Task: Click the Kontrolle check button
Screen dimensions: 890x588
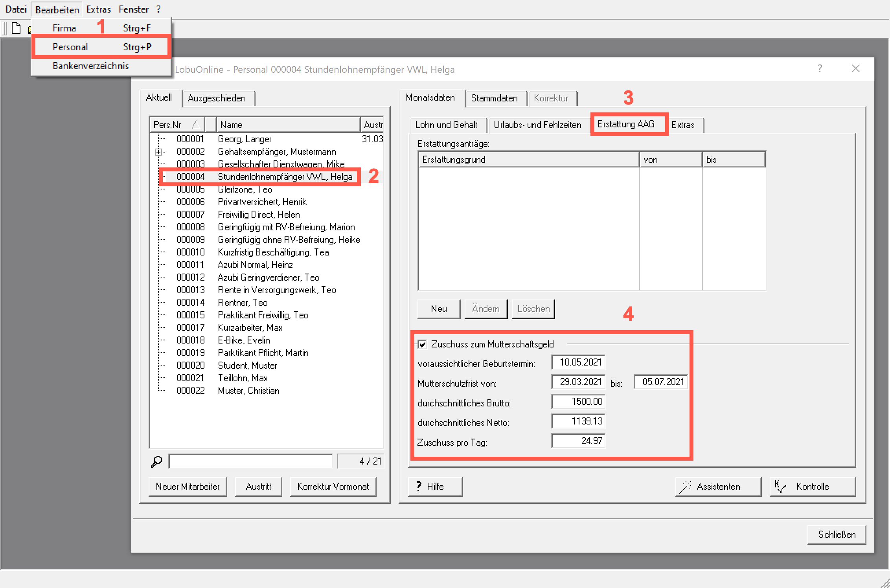Action: pos(813,487)
